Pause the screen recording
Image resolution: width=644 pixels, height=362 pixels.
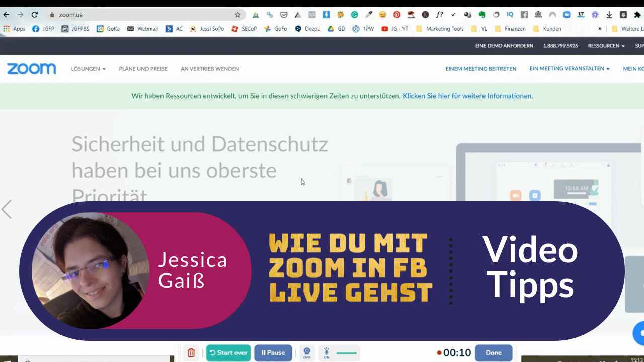pyautogui.click(x=273, y=353)
